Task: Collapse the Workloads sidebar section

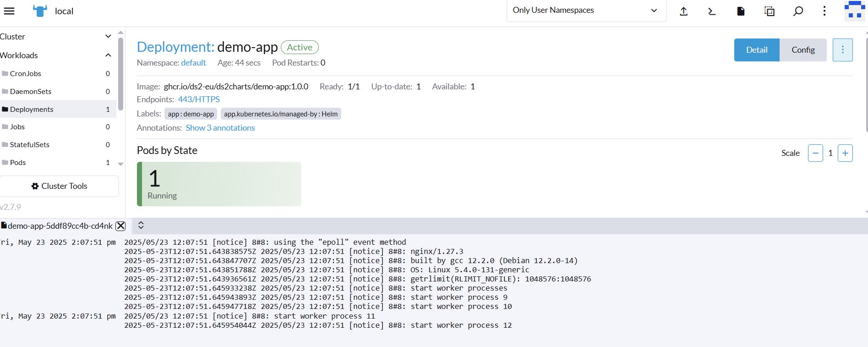Action: click(108, 55)
